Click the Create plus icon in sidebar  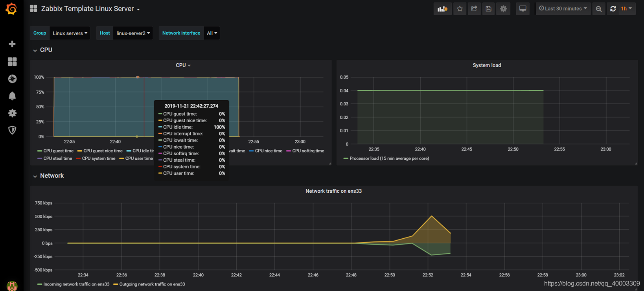(x=12, y=44)
